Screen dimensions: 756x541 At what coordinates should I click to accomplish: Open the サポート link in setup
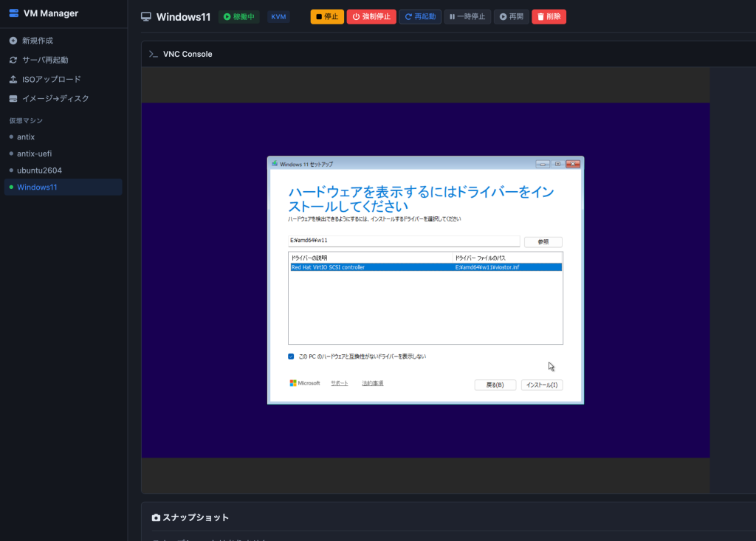tap(340, 383)
